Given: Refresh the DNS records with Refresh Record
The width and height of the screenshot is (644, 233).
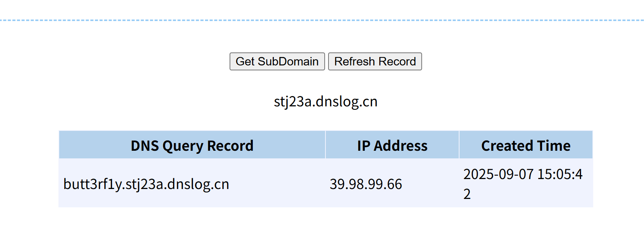Looking at the screenshot, I should [x=375, y=62].
